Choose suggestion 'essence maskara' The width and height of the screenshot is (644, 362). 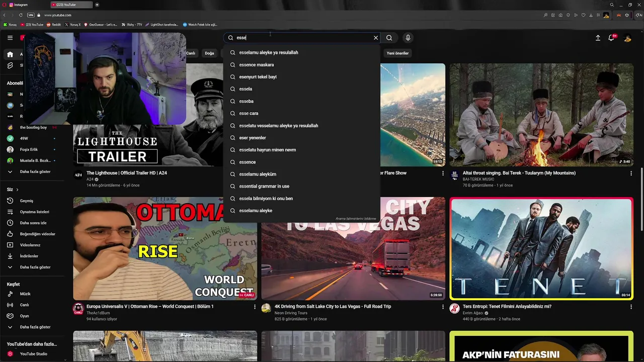[301, 65]
